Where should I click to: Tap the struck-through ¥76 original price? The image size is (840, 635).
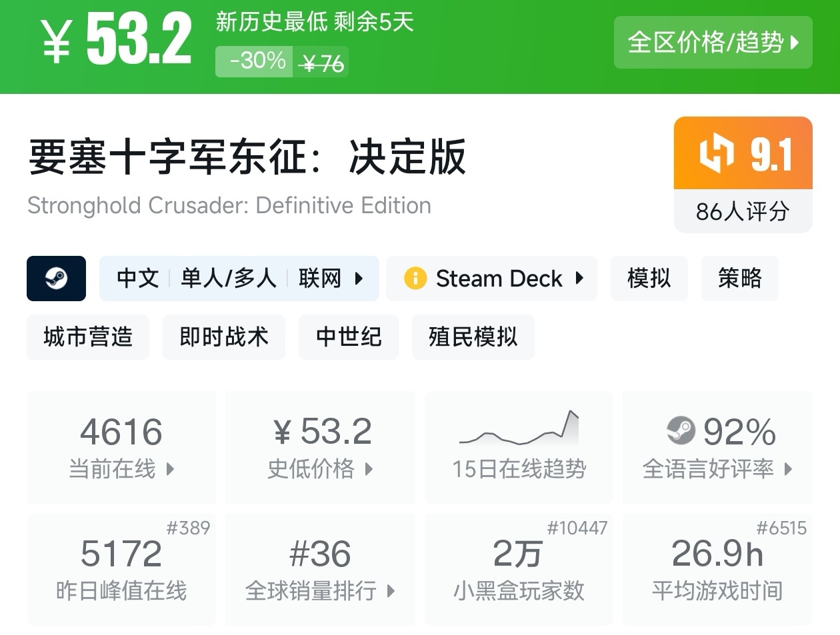tap(322, 63)
